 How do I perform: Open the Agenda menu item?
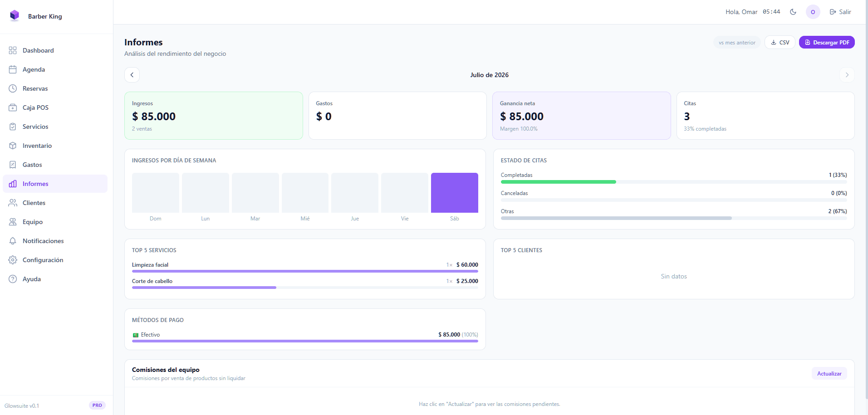tap(55, 69)
